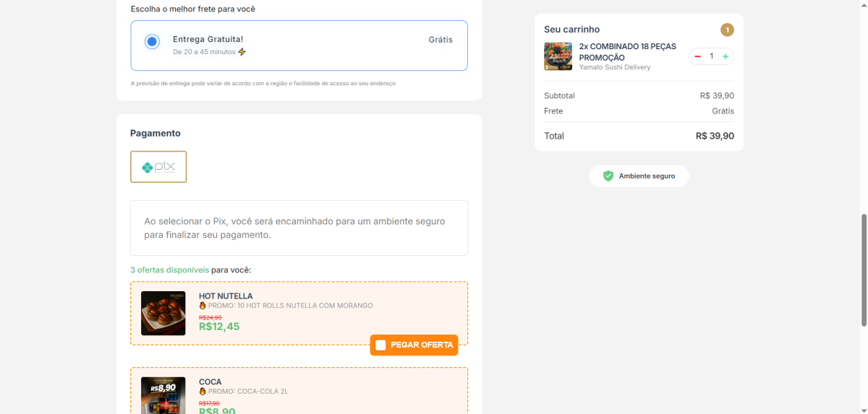Choose the Pix payment method logo

tap(158, 167)
